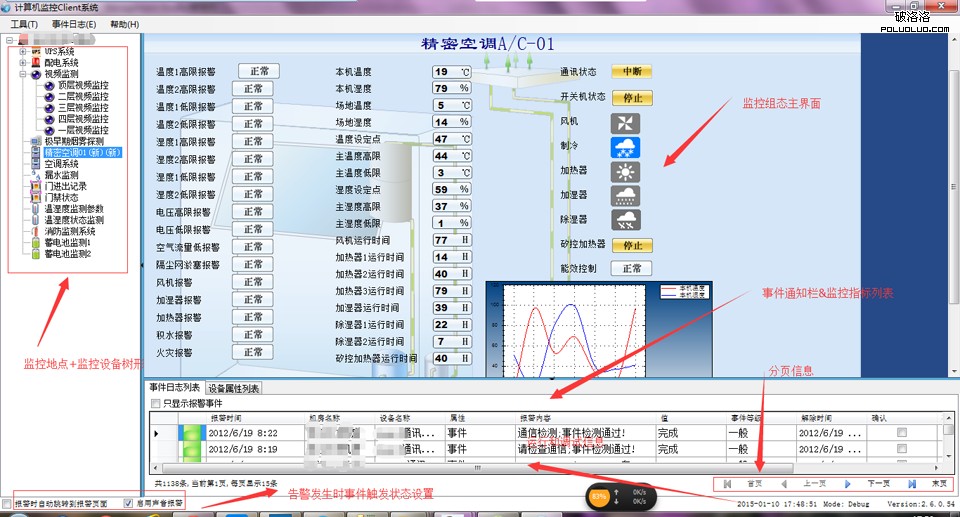Click the 加湿器 humidifier cloud icon
960x517 pixels.
(x=626, y=196)
